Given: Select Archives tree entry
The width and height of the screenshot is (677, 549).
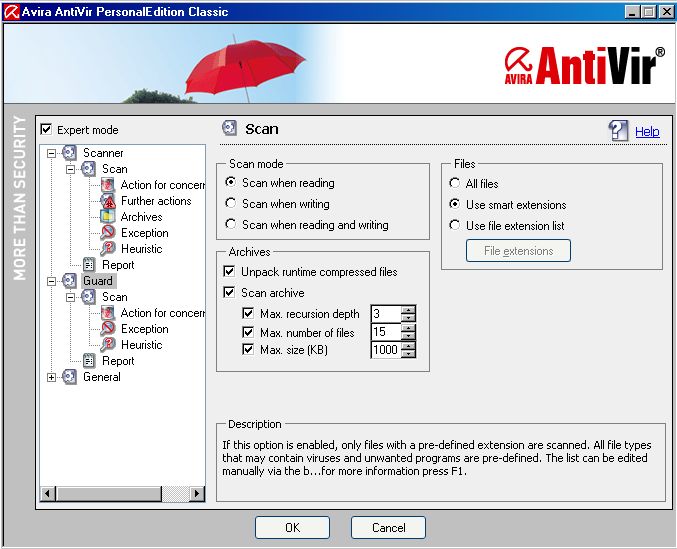Looking at the screenshot, I should [141, 217].
